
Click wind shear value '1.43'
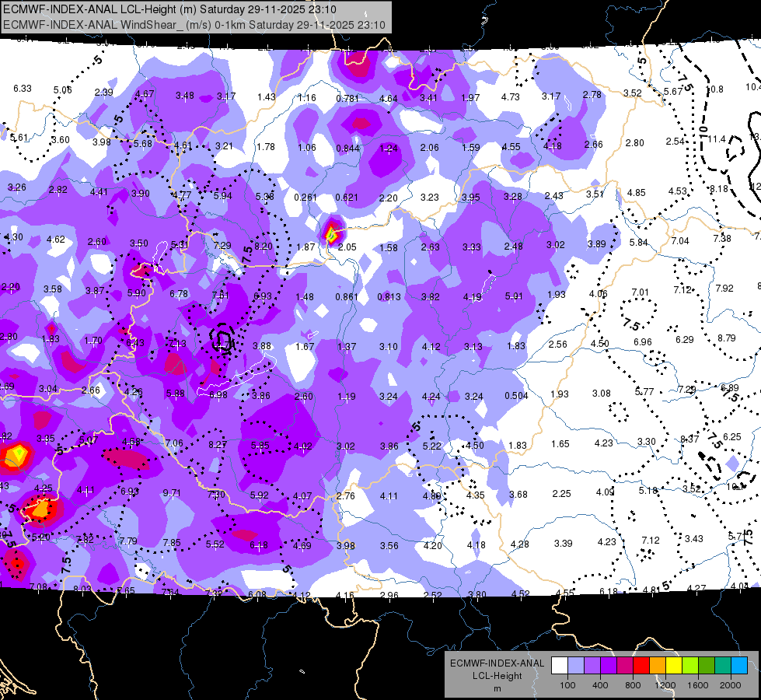(x=267, y=96)
